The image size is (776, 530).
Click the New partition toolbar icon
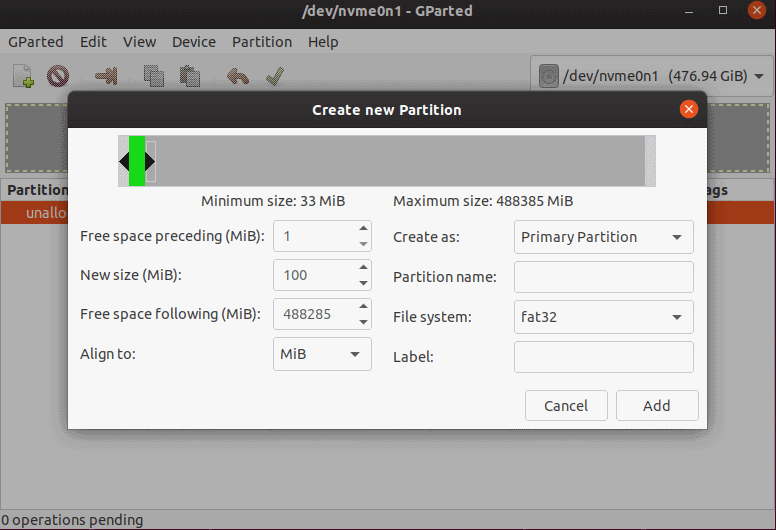click(x=23, y=76)
